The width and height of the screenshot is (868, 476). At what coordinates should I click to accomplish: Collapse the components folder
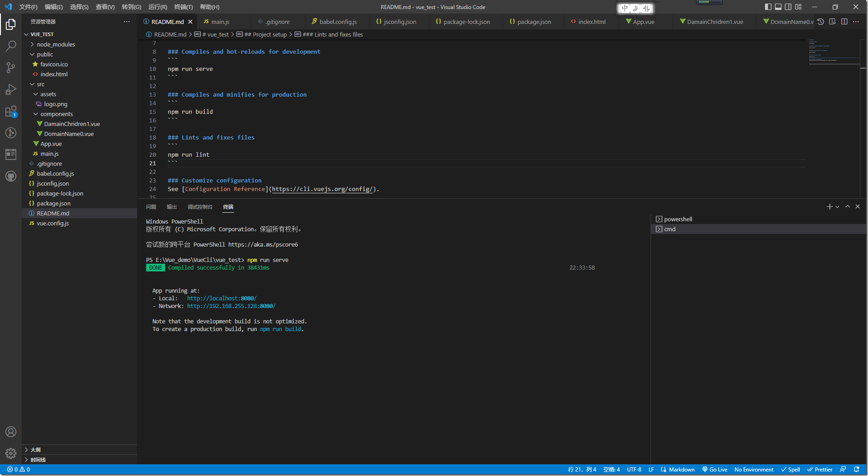(x=79, y=114)
